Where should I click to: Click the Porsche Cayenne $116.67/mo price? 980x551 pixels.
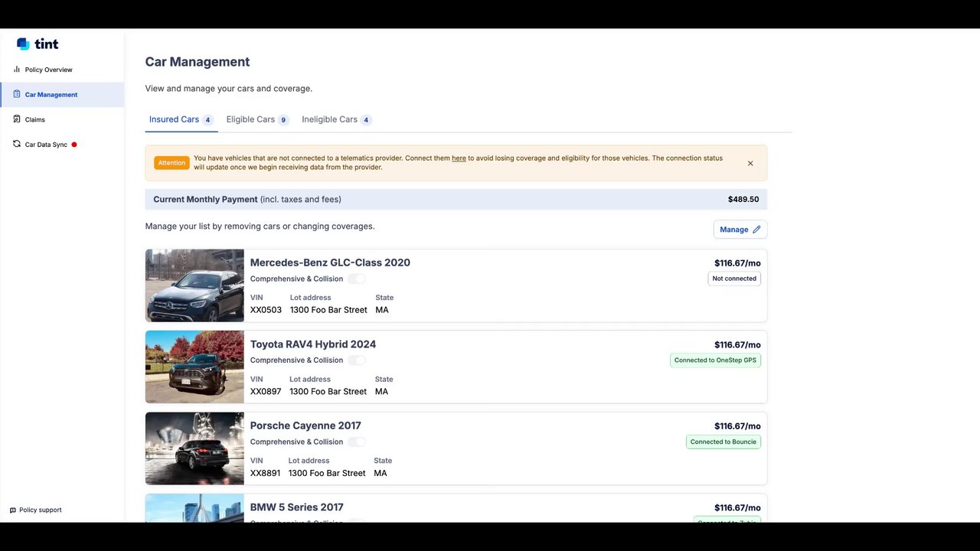point(737,426)
